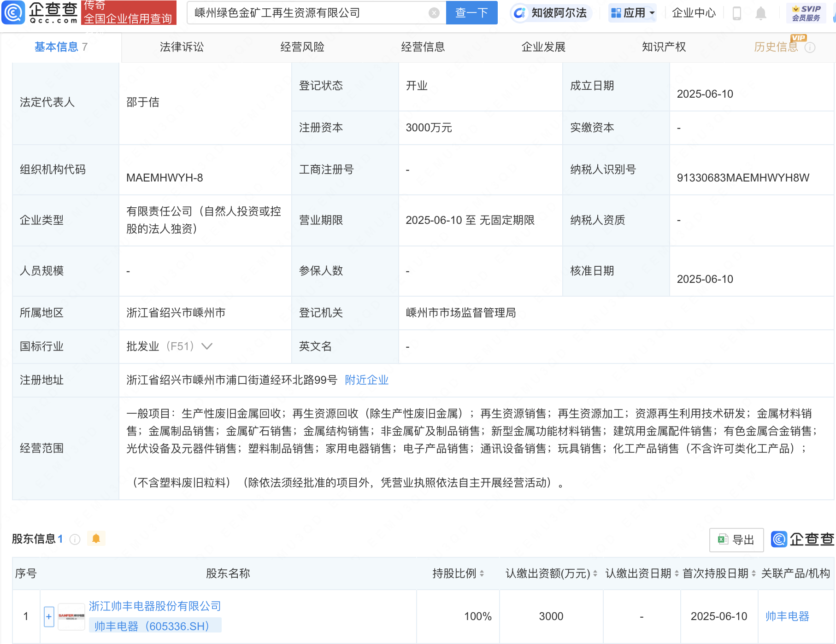This screenshot has width=836, height=644.
Task: Show the info icon beside 股东信息
Action: coord(75,539)
